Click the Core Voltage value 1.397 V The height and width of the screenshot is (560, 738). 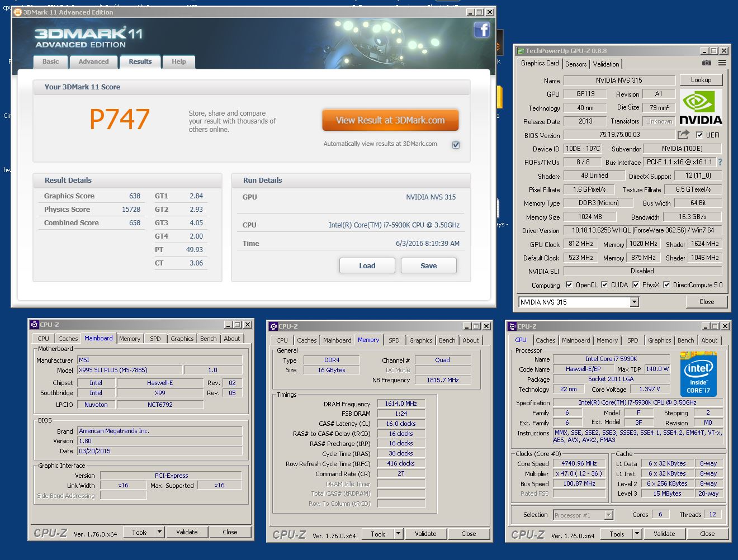coord(649,389)
